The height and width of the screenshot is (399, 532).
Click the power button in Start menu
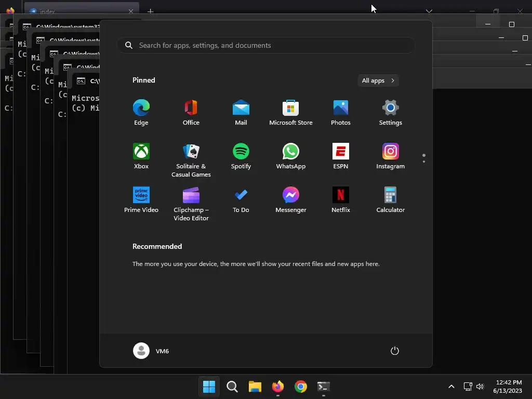[x=395, y=351]
